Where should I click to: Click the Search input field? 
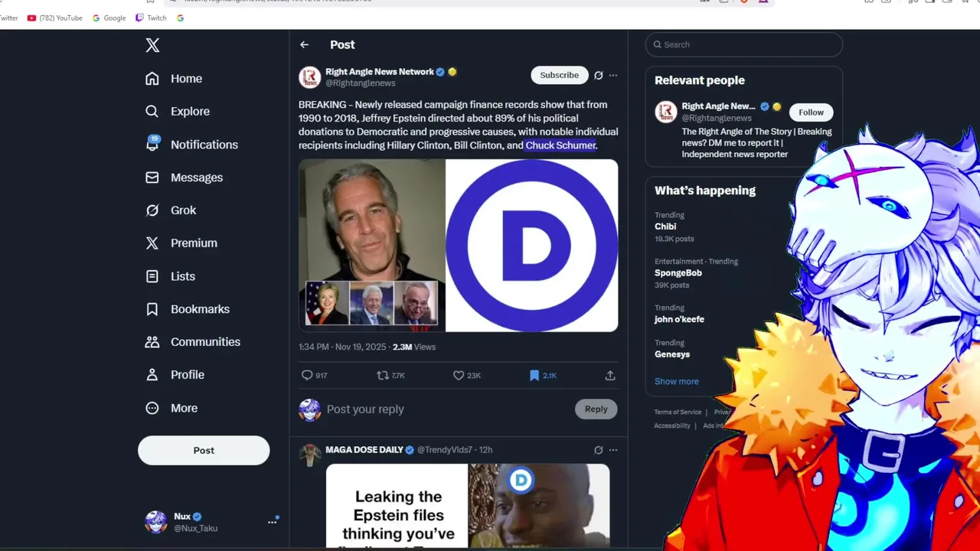[743, 44]
